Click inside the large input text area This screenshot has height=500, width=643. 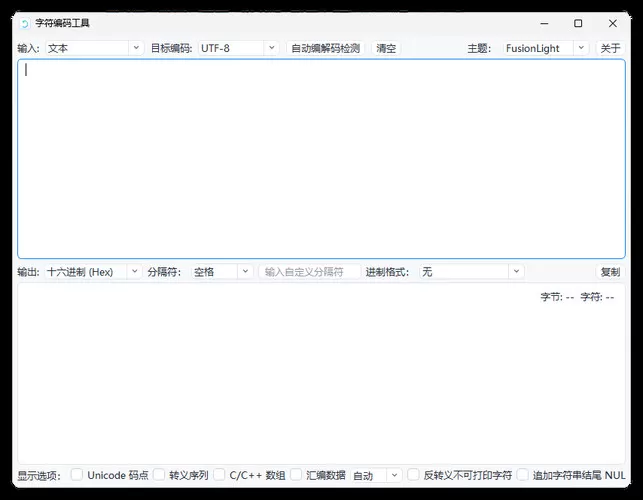click(x=321, y=159)
